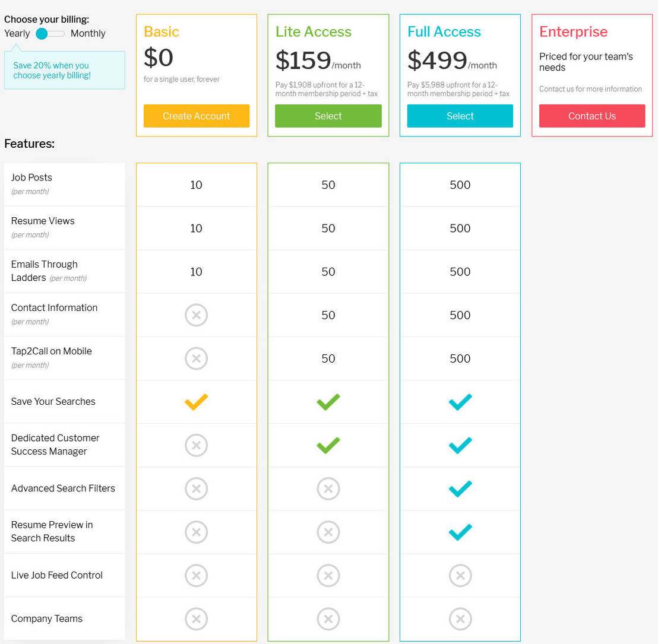Click the Create Account button

pos(197,116)
